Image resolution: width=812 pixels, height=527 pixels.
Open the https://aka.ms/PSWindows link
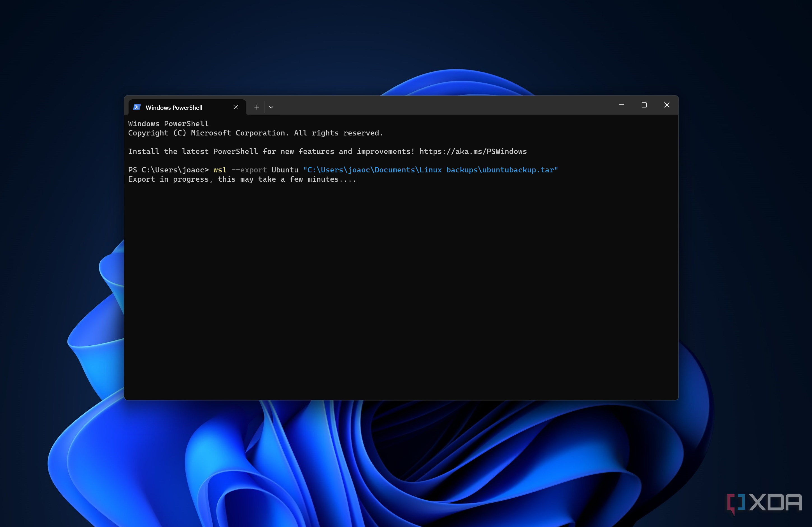473,151
